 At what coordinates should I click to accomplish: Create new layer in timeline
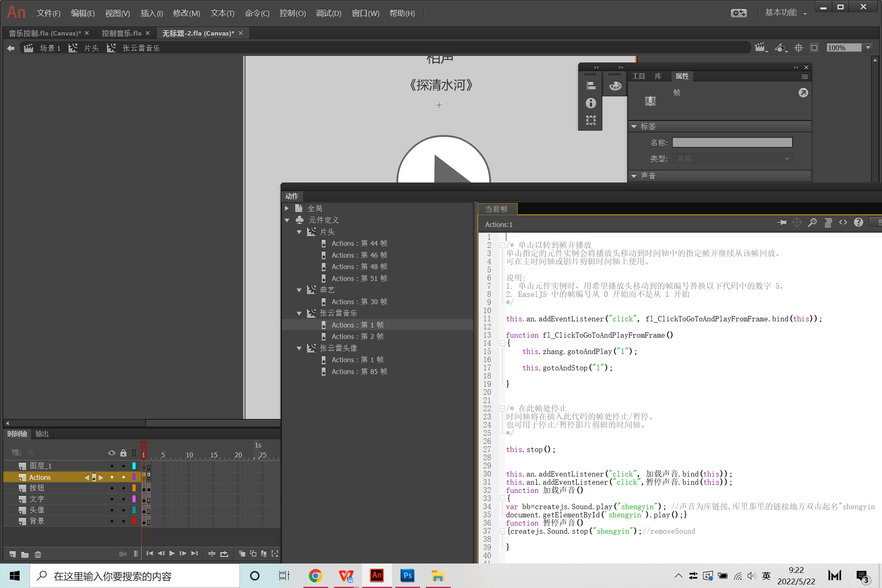click(12, 554)
